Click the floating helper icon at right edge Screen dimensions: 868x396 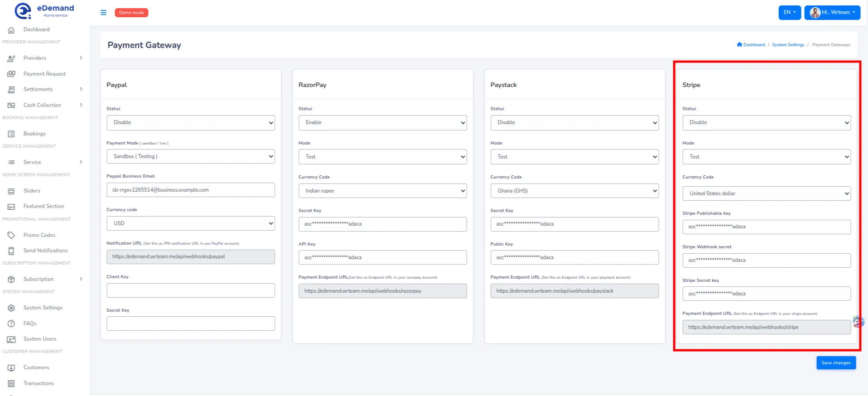858,322
